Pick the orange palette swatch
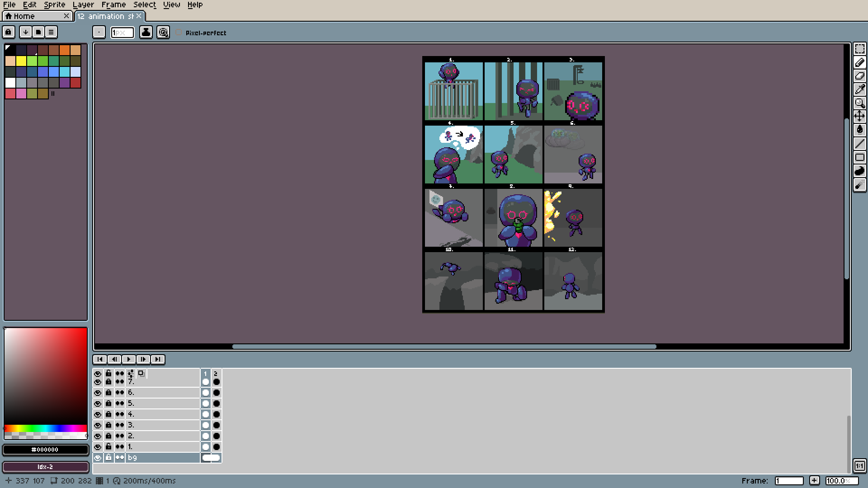This screenshot has height=488, width=868. [65, 50]
